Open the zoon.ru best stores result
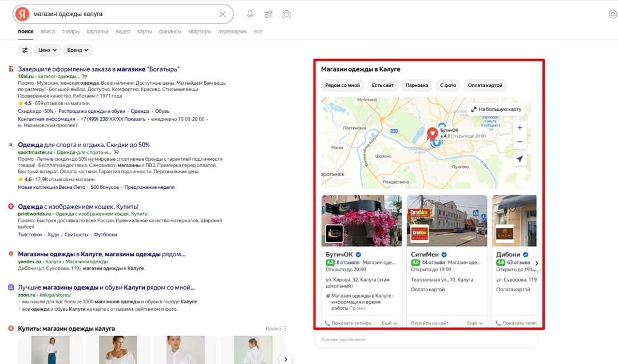 coord(106,287)
